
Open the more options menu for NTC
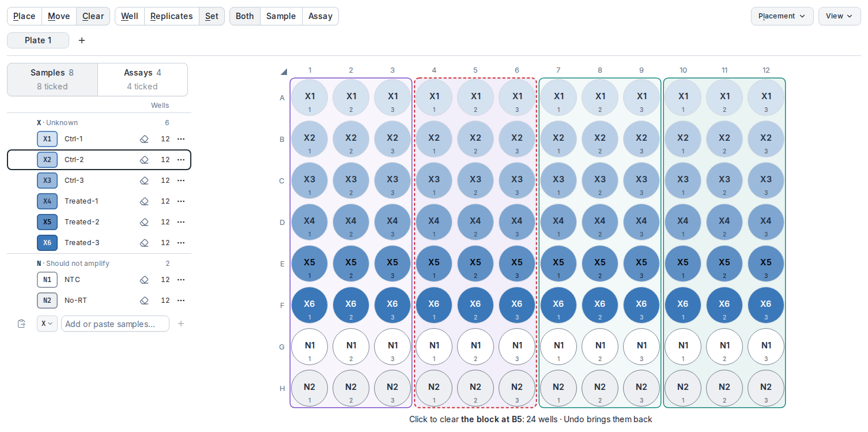[x=181, y=280]
